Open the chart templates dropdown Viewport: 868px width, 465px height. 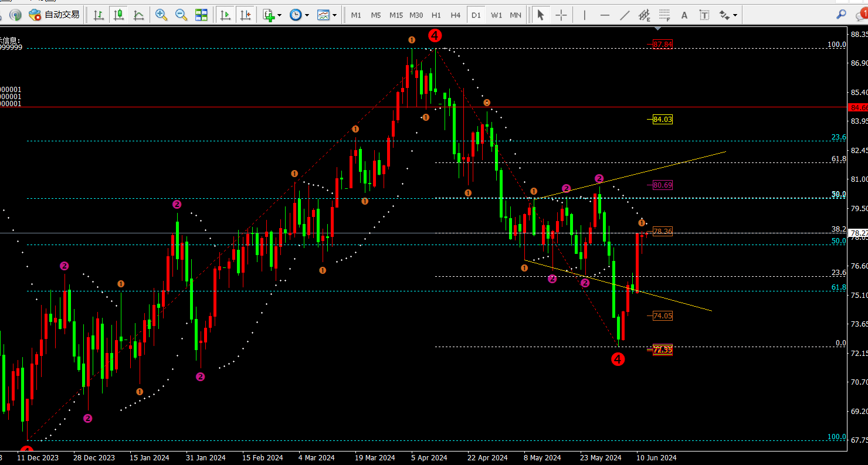(327, 15)
